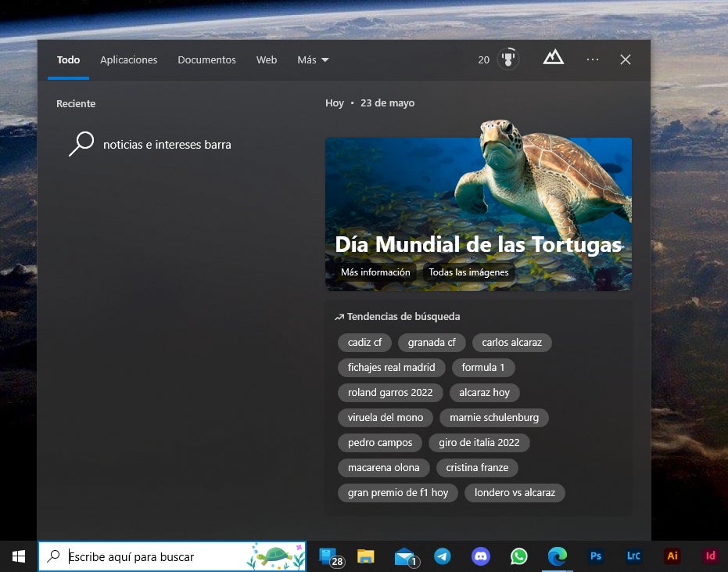Open Discord from the taskbar
This screenshot has height=572, width=728.
coord(480,556)
